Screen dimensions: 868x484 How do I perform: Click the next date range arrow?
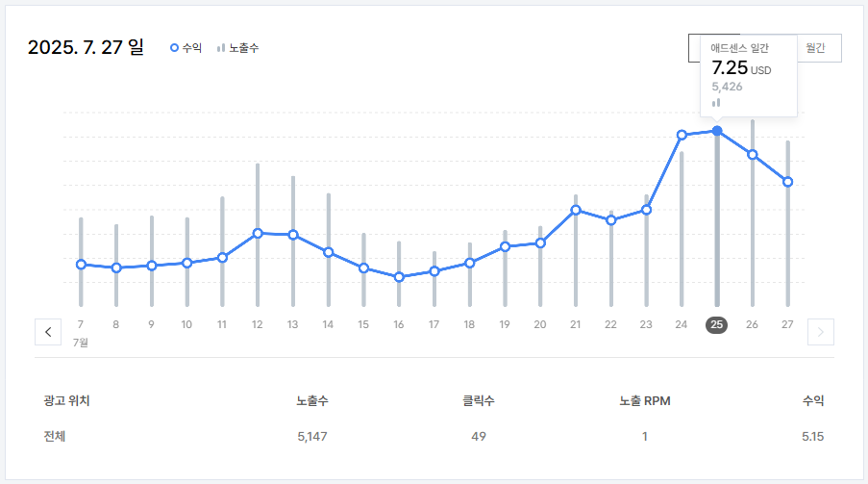820,332
